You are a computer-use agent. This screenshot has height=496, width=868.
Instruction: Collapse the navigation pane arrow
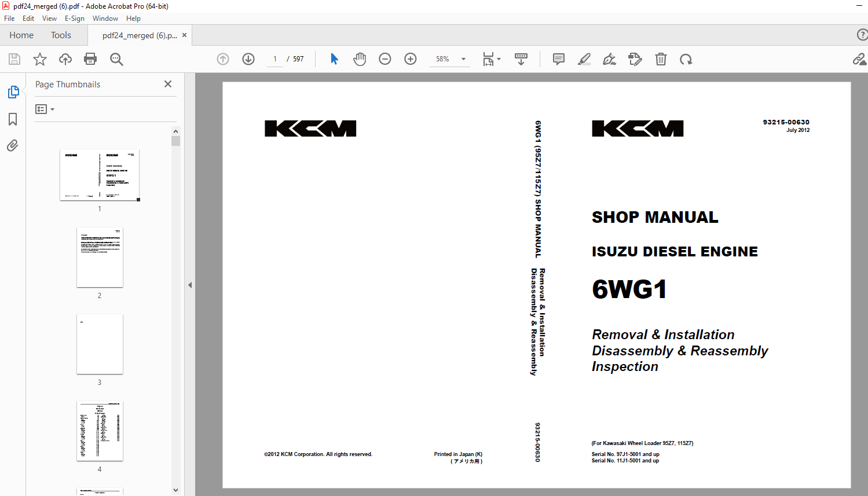point(190,285)
